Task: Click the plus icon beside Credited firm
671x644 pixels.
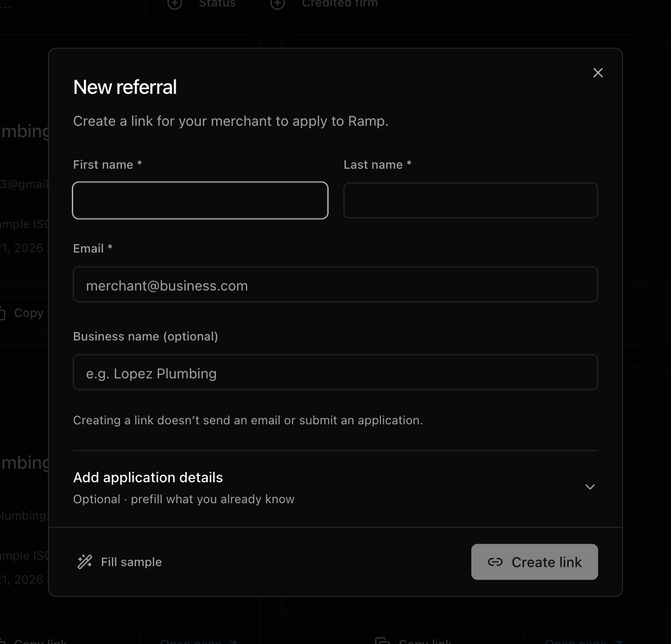Action: pyautogui.click(x=278, y=4)
